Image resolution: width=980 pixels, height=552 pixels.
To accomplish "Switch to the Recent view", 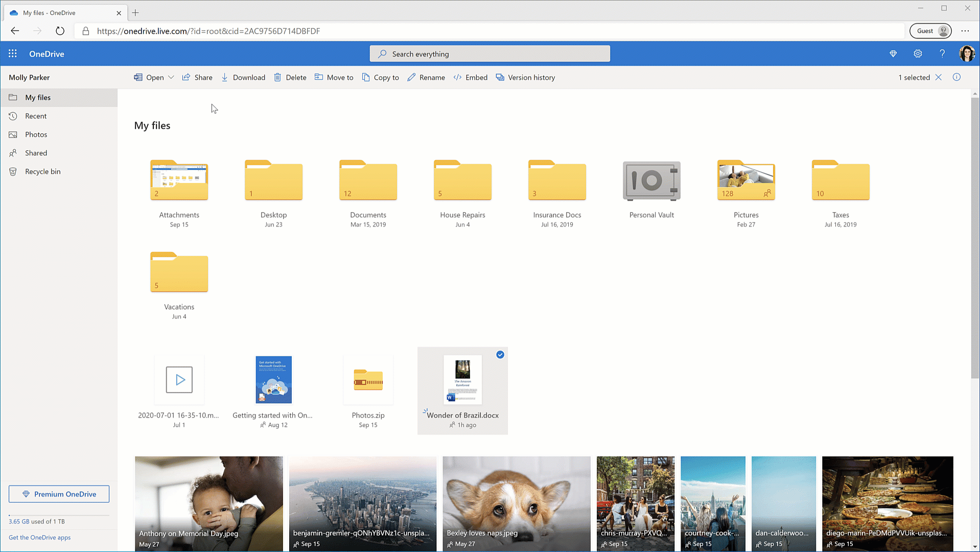I will click(36, 116).
